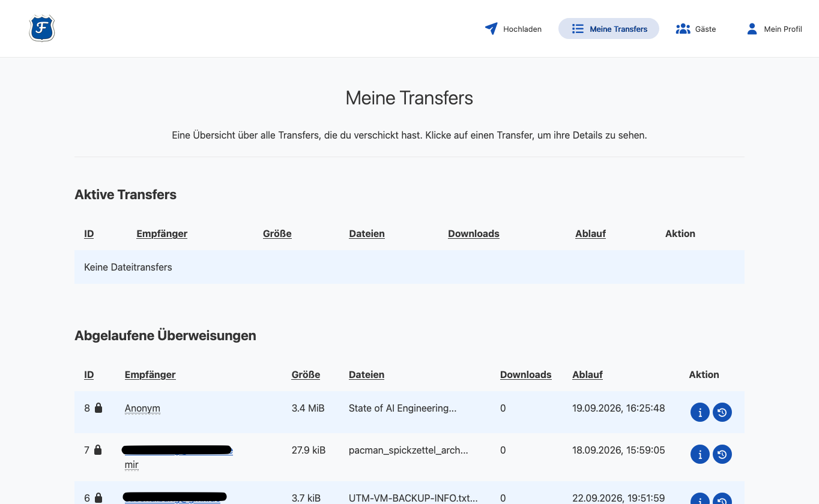
Task: Open the Hochladen upload page
Action: click(x=513, y=29)
